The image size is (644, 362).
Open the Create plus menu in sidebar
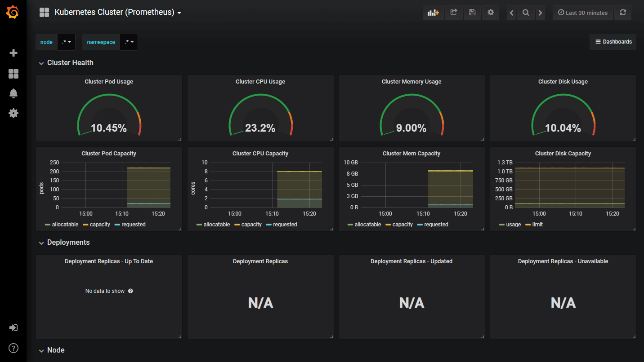13,53
